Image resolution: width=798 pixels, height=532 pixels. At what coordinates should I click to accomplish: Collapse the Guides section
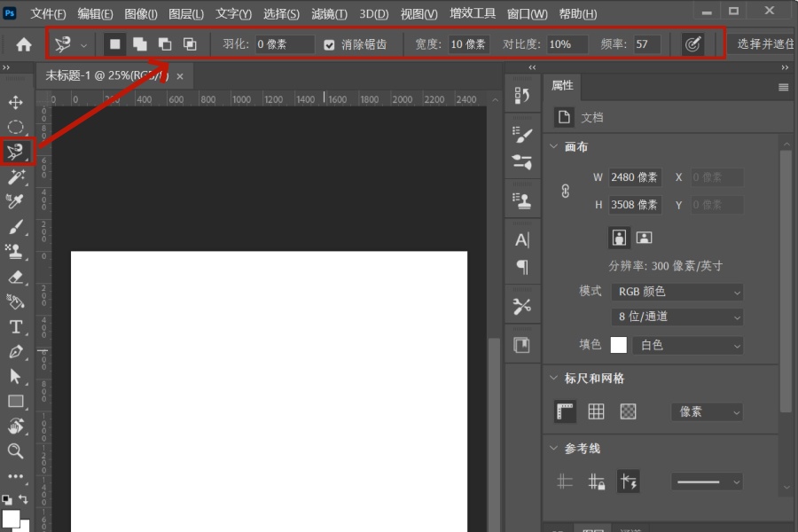(553, 449)
